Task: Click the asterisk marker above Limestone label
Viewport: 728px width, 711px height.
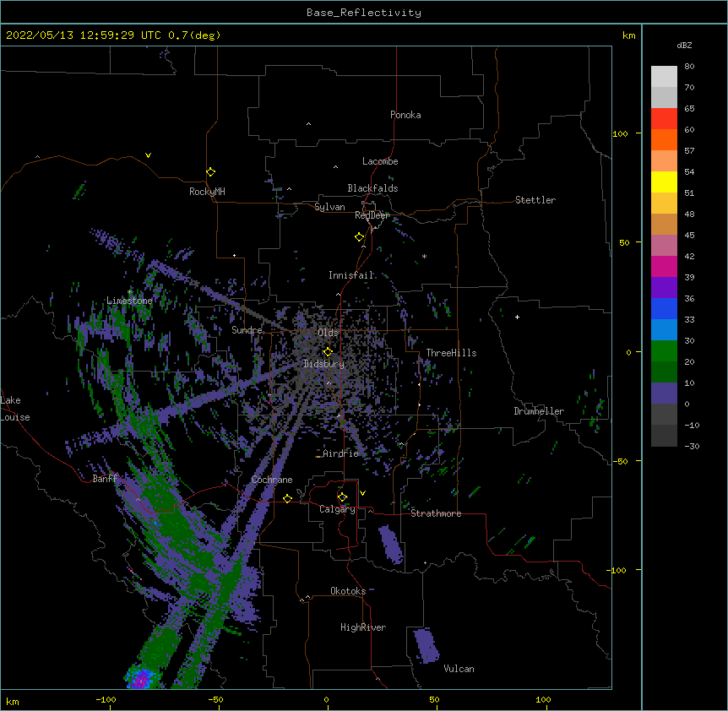Action: coord(130,291)
